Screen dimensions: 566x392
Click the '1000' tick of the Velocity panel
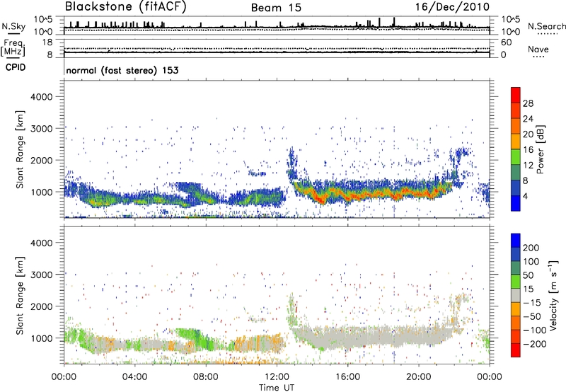tap(41, 338)
